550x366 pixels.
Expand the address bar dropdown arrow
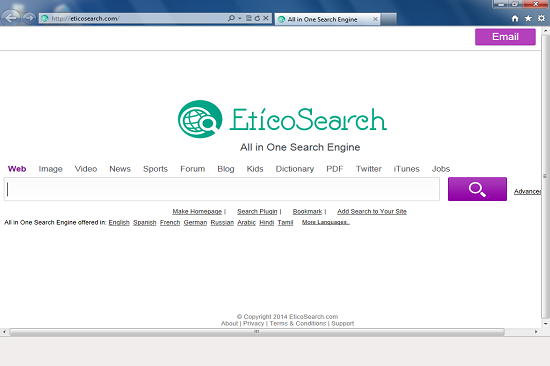pyautogui.click(x=240, y=18)
